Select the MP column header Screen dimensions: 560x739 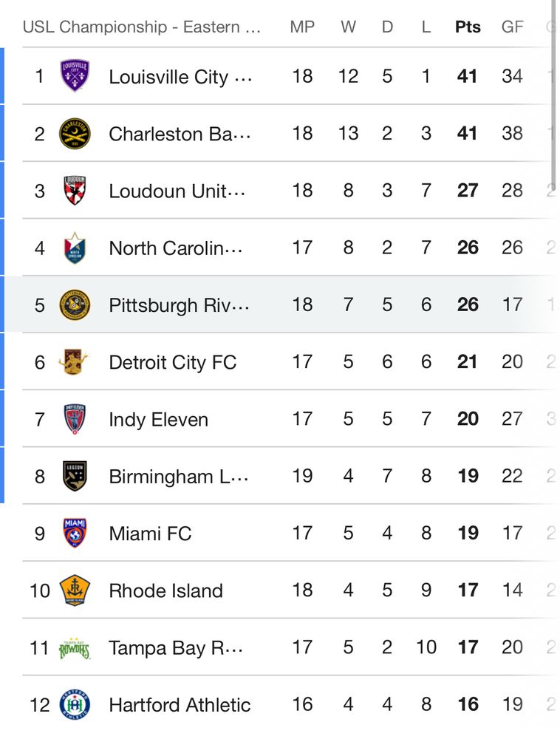[302, 27]
